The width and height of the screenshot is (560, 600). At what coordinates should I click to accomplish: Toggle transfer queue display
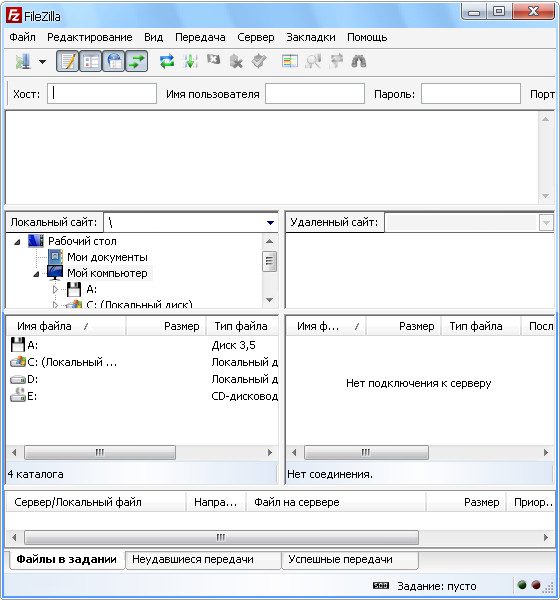(x=136, y=61)
